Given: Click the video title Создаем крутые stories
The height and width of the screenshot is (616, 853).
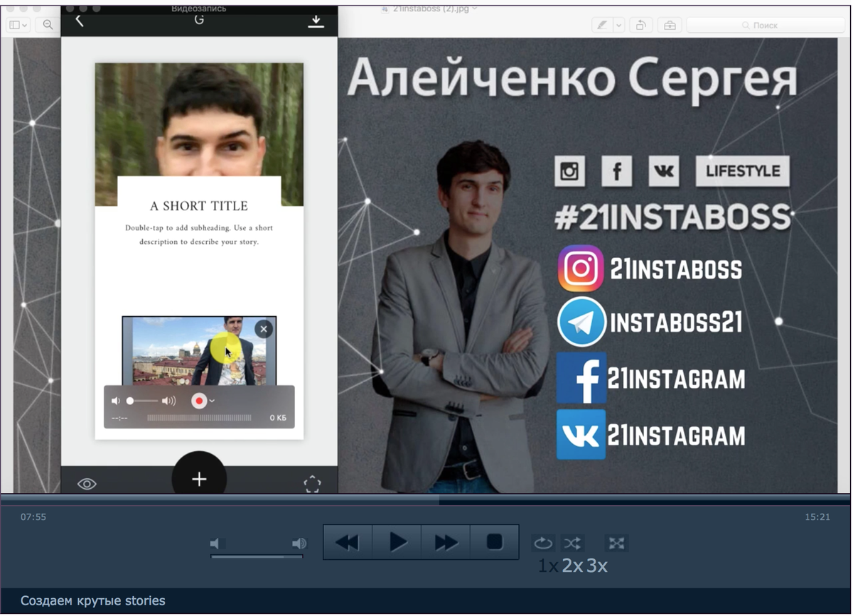Looking at the screenshot, I should point(93,601).
